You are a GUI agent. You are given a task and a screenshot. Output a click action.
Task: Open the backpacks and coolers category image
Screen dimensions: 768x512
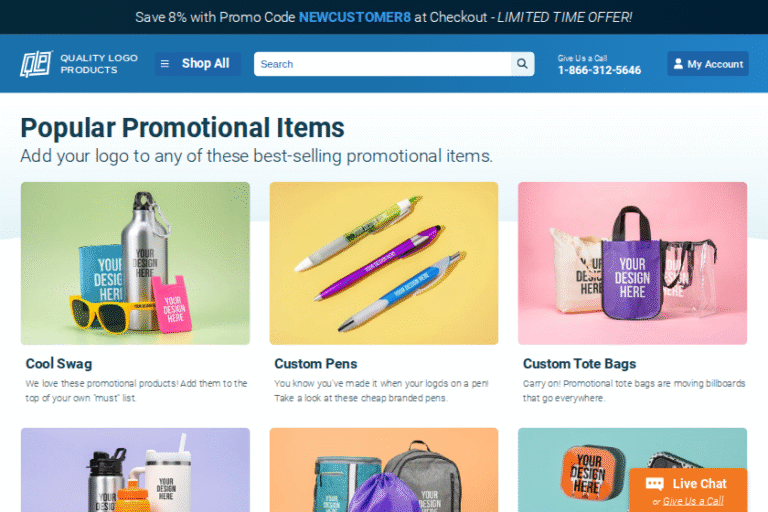point(384,470)
